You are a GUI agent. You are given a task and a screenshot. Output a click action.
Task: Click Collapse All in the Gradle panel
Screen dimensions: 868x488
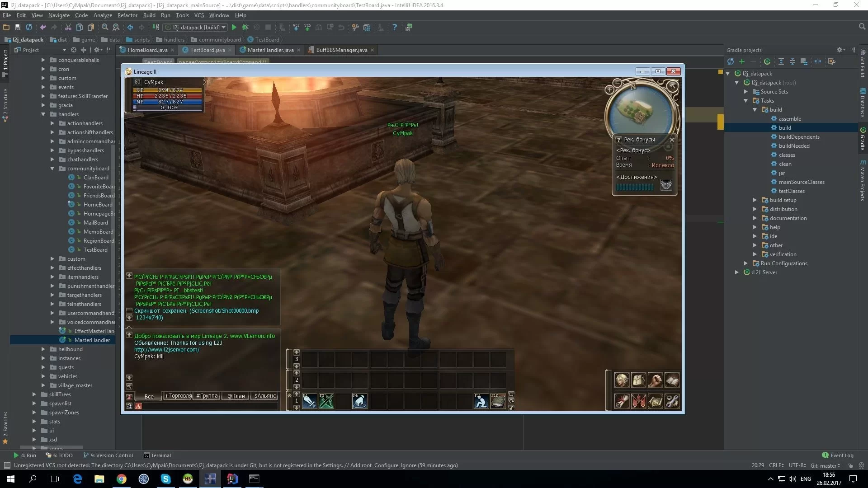pyautogui.click(x=793, y=61)
